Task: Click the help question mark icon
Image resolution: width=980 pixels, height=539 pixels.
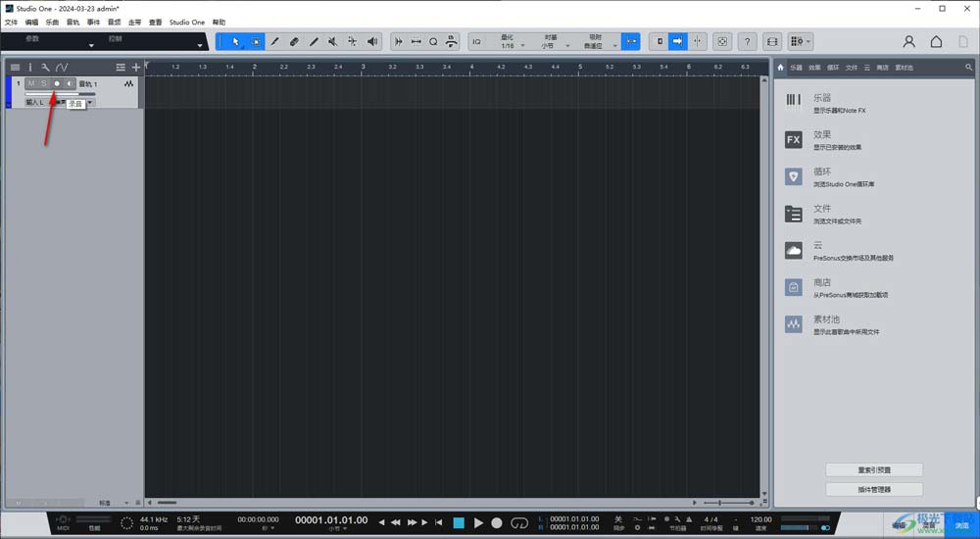Action: pyautogui.click(x=747, y=41)
